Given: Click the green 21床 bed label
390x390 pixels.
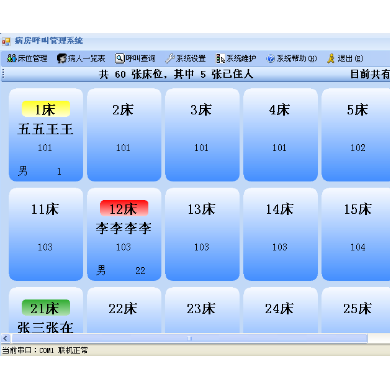Looking at the screenshot, I should tap(46, 308).
